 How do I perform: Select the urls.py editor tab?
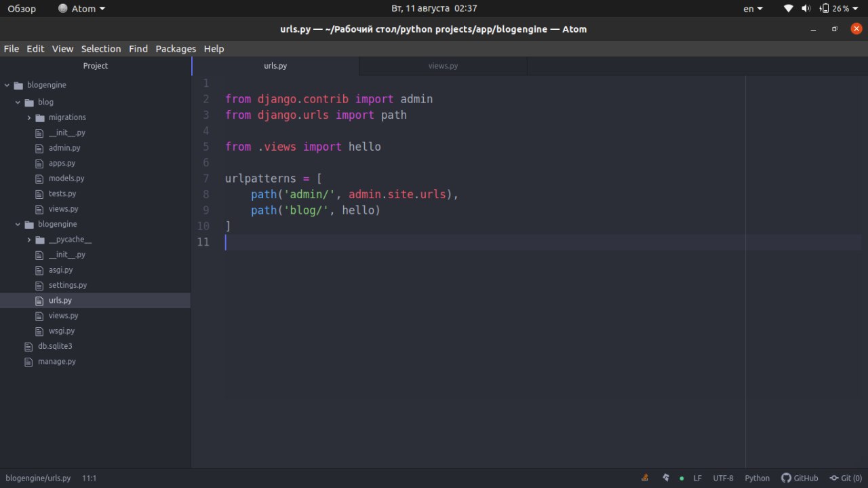[x=275, y=66]
